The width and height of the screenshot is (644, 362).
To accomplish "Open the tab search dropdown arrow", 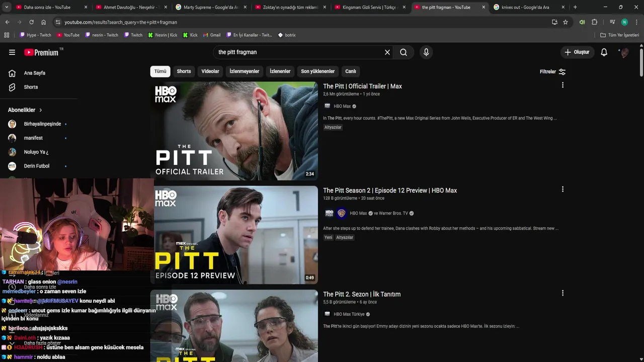I will (6, 7).
